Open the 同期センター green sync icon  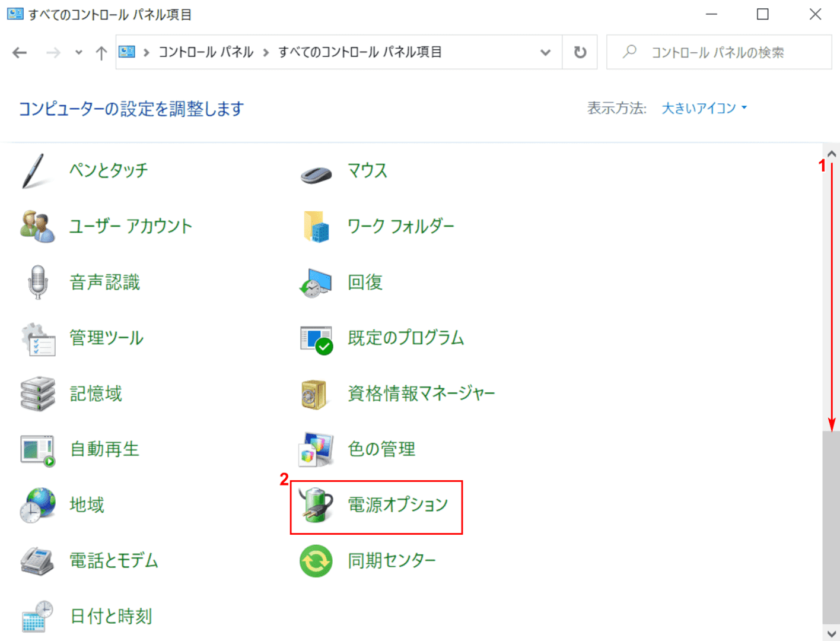316,561
